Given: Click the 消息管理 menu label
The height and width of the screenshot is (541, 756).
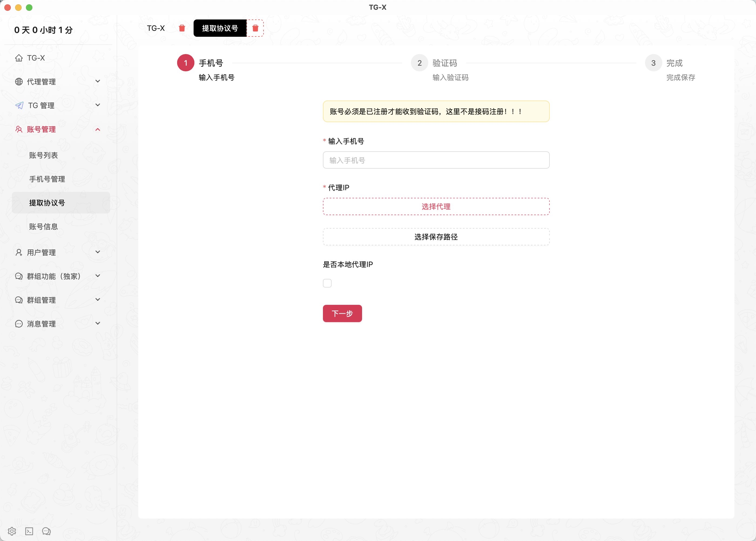Looking at the screenshot, I should point(41,324).
